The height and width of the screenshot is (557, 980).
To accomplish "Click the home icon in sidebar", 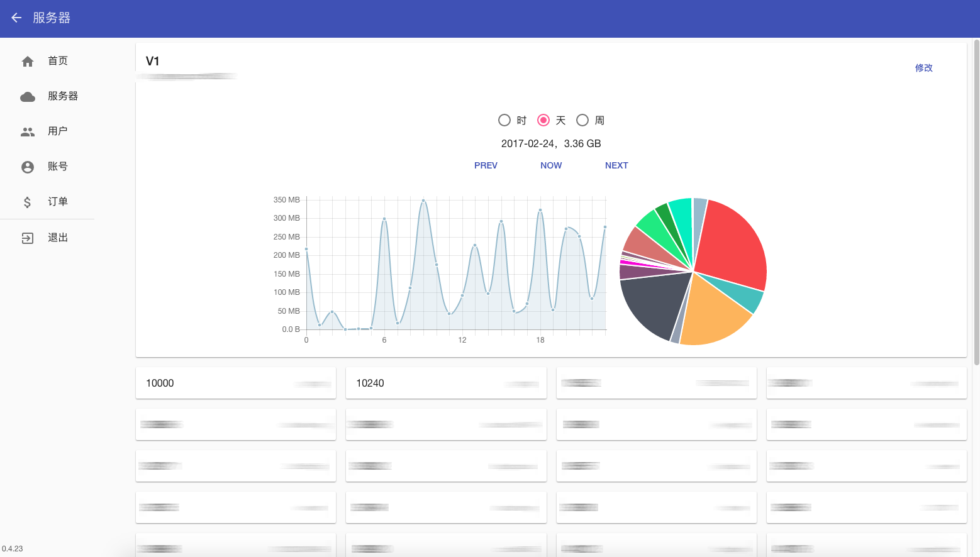I will 28,61.
